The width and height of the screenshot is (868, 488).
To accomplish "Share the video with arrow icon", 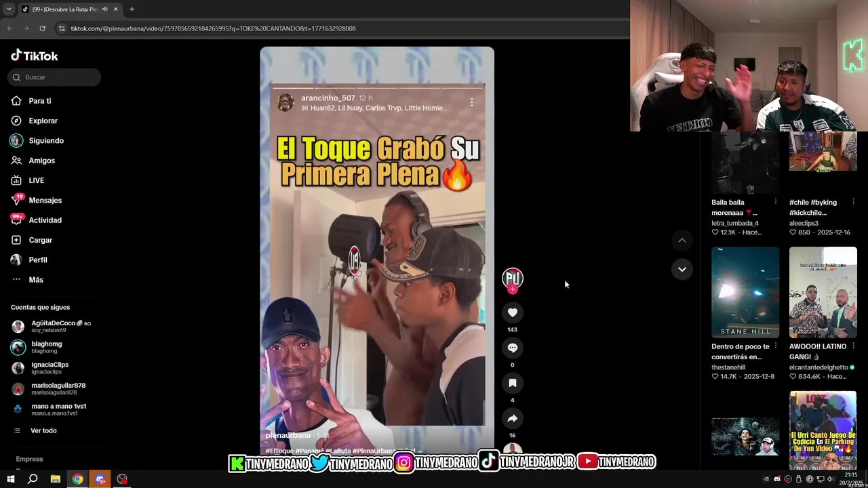I will [513, 418].
